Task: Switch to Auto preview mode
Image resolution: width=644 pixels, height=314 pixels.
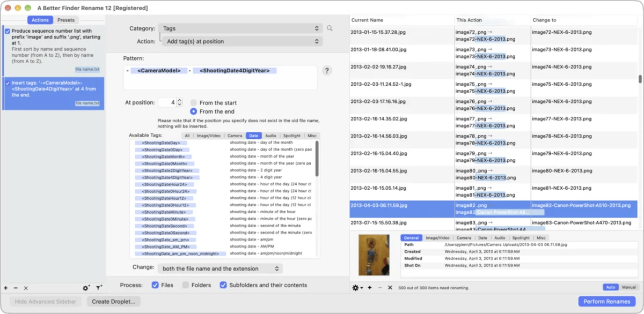Action: [610, 287]
